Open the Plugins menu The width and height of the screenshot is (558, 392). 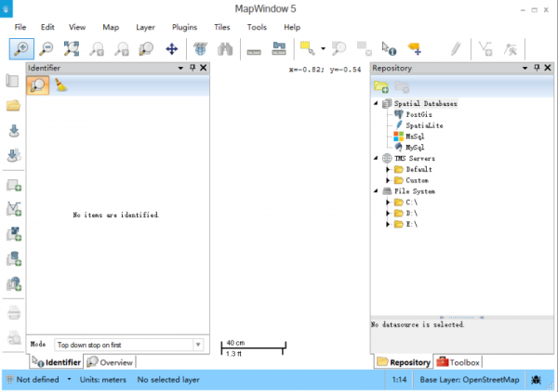coord(184,27)
